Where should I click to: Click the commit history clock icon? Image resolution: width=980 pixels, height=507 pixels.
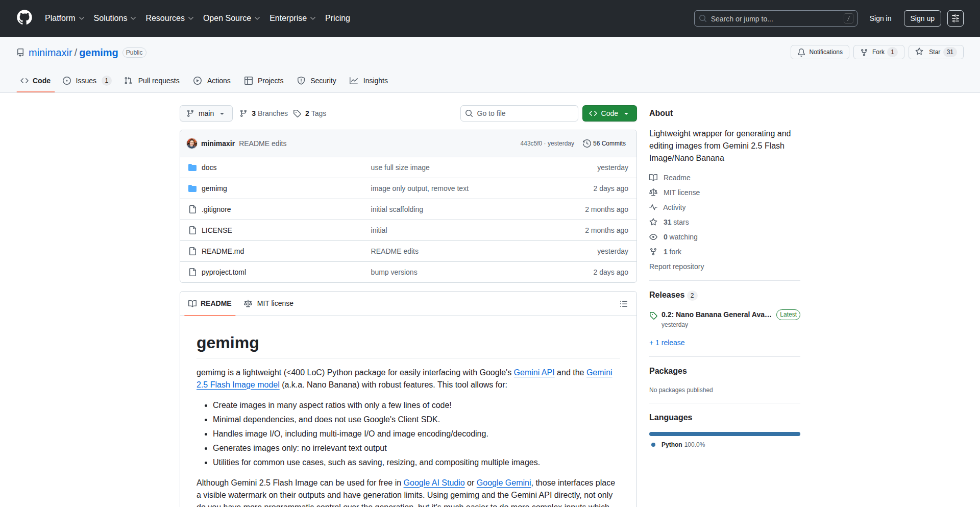click(x=586, y=143)
